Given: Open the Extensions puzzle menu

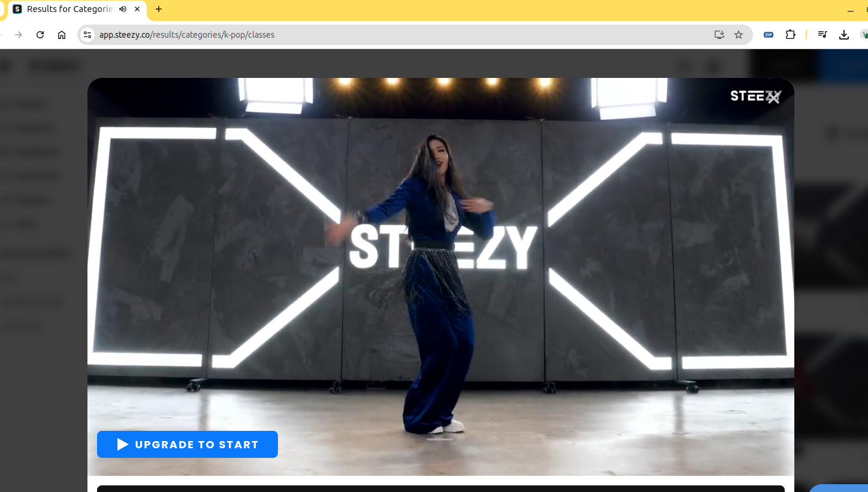Looking at the screenshot, I should (791, 35).
